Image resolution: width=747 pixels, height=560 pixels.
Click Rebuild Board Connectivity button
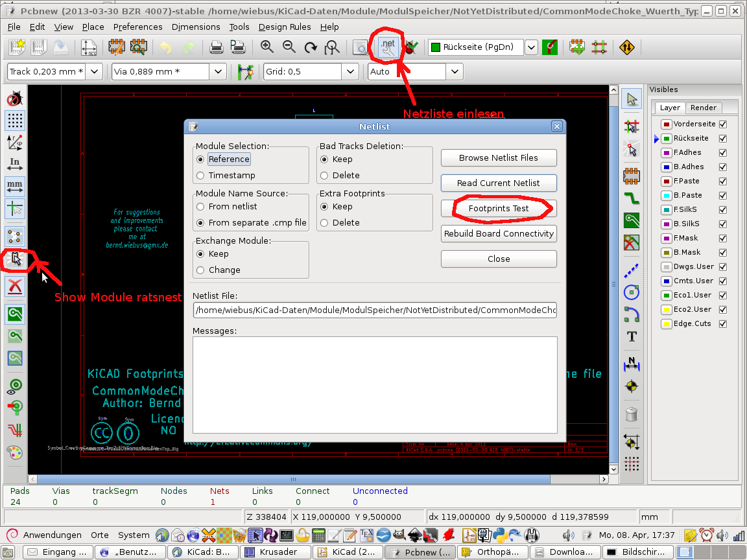(x=499, y=233)
